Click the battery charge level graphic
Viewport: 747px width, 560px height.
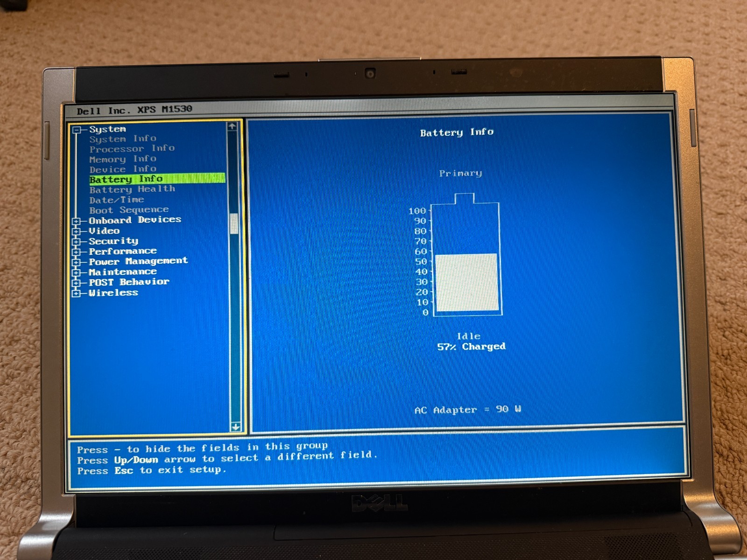[x=466, y=255]
